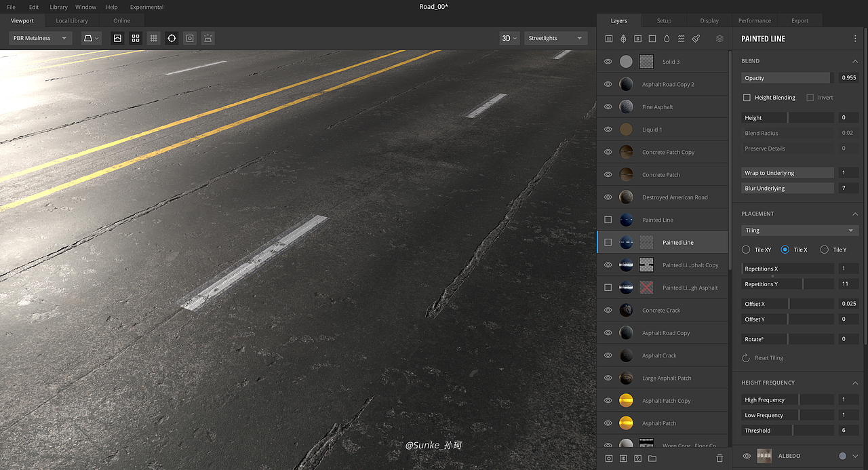
Task: Hide the Concrete Crack layer
Action: point(608,310)
